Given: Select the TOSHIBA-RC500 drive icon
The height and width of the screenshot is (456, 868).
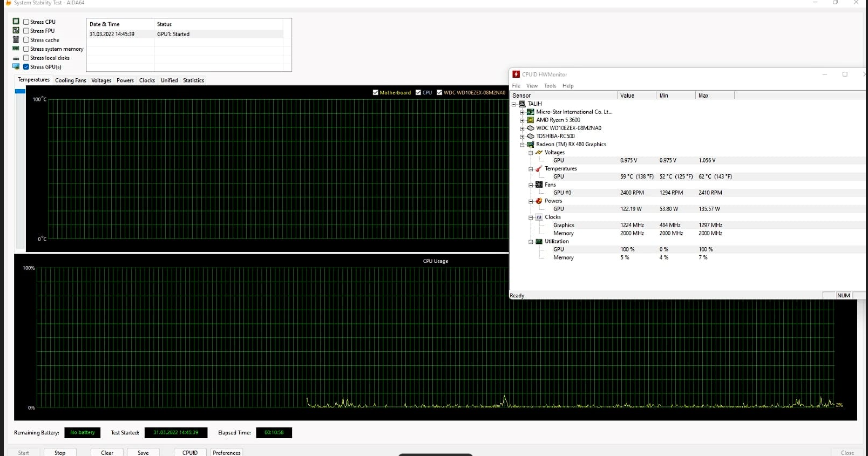Looking at the screenshot, I should point(530,136).
